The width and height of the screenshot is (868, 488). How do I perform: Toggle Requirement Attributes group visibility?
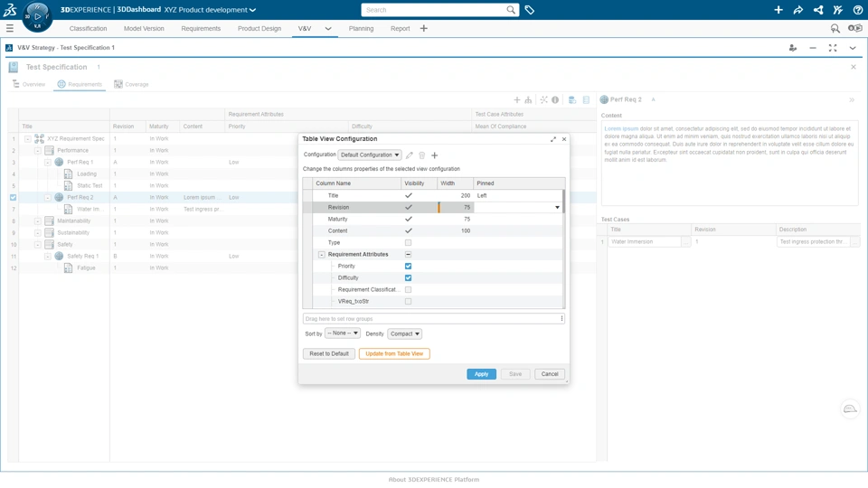[408, 255]
